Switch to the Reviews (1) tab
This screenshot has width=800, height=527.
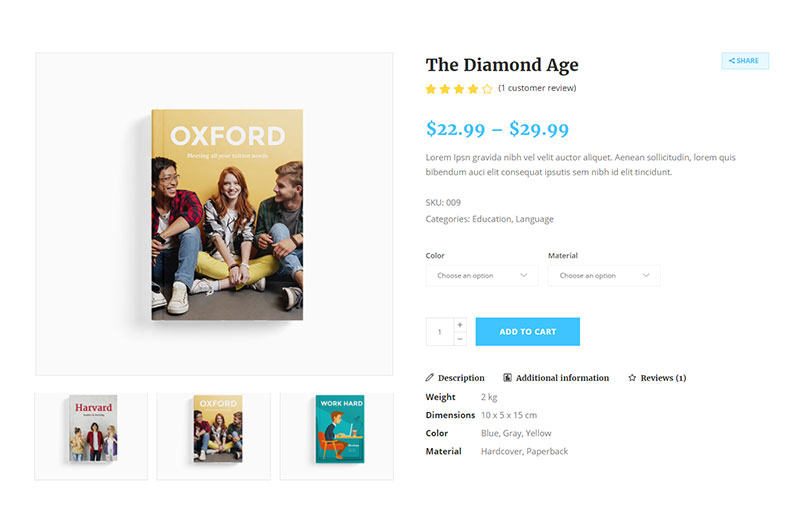tap(663, 378)
